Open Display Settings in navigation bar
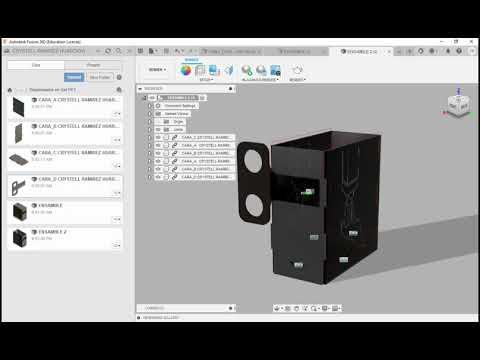 [x=325, y=308]
